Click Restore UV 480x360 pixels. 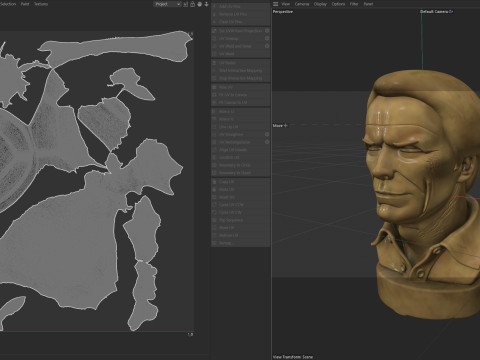[241, 235]
